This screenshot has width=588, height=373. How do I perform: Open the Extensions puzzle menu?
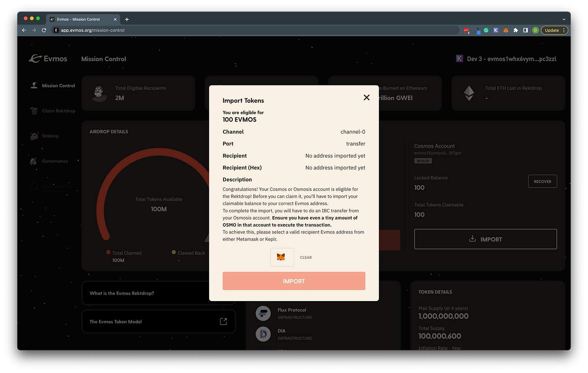516,30
